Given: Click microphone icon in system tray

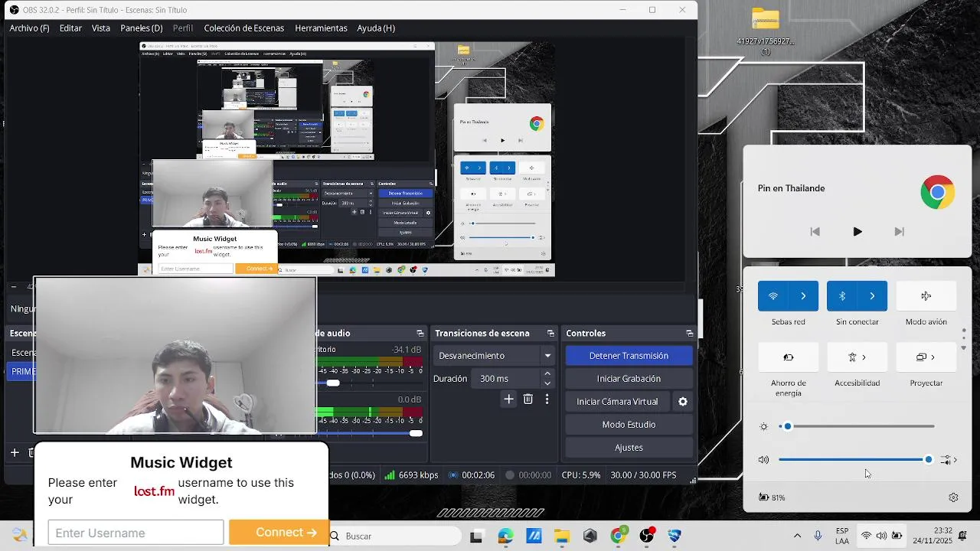Looking at the screenshot, I should tap(818, 536).
